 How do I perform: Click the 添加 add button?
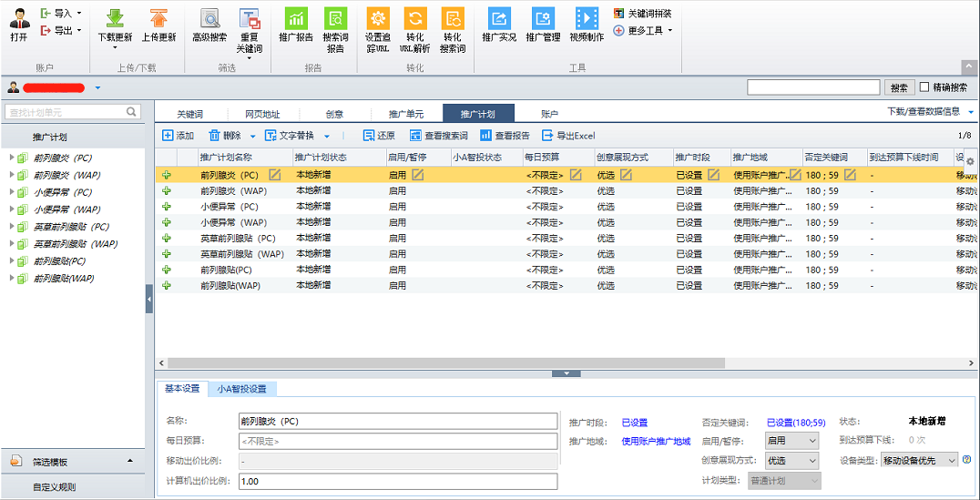pyautogui.click(x=179, y=136)
